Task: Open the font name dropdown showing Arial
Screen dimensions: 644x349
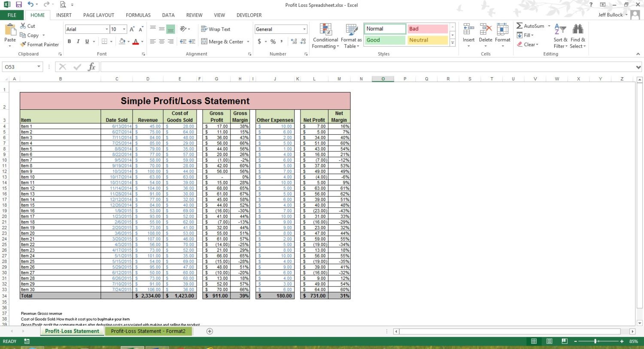Action: point(106,29)
